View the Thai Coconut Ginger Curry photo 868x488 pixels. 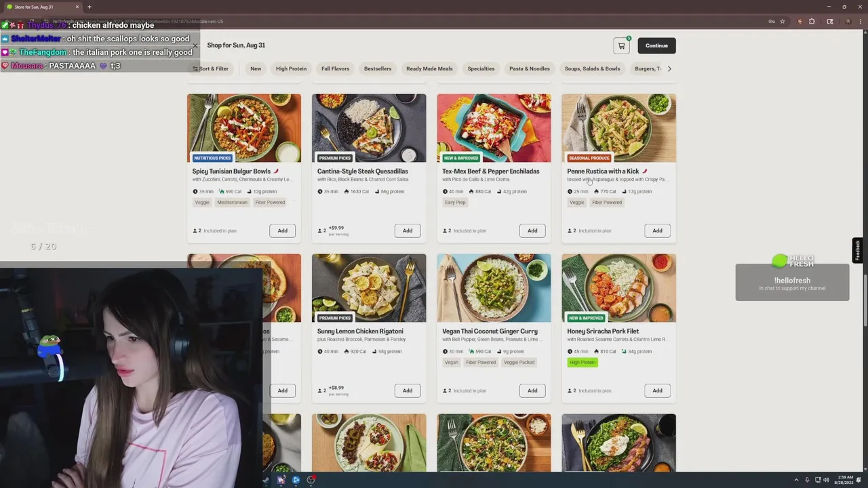tap(494, 288)
